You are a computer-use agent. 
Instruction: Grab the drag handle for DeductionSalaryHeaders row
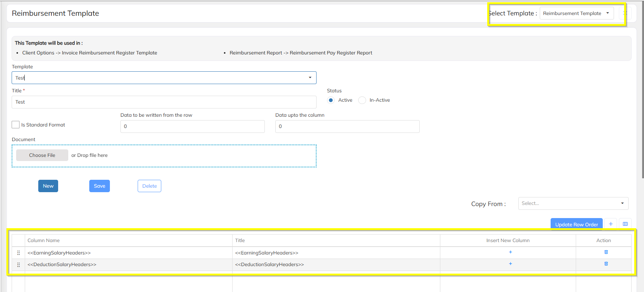pyautogui.click(x=18, y=265)
